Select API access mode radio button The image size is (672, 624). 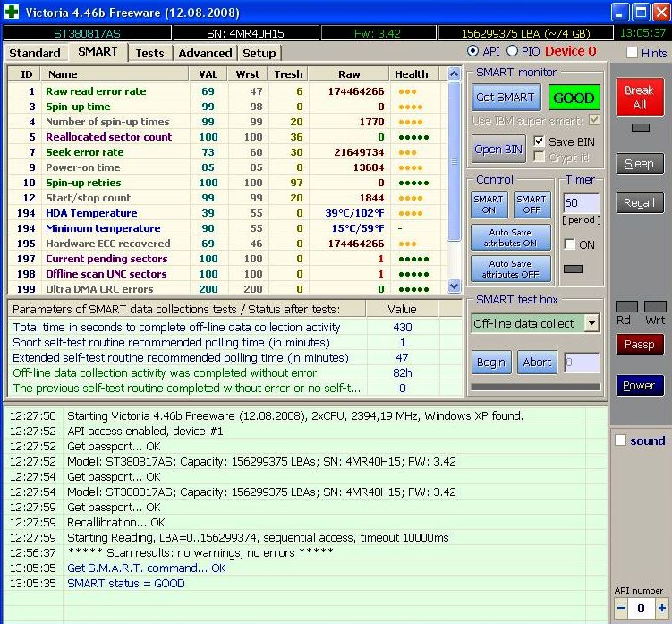click(x=472, y=51)
